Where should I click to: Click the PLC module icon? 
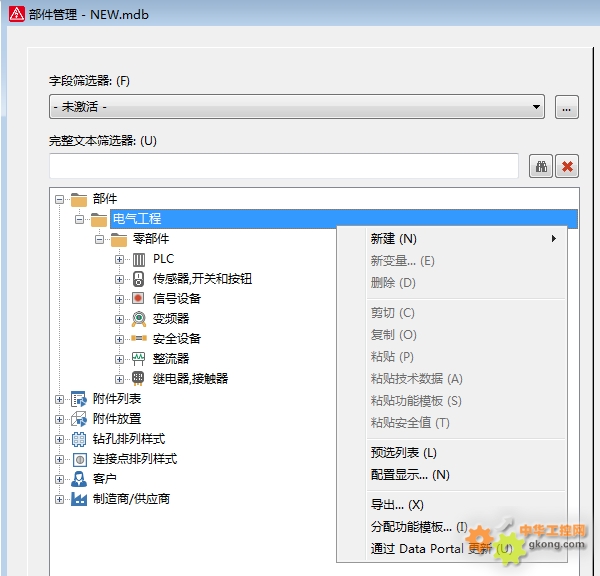139,259
